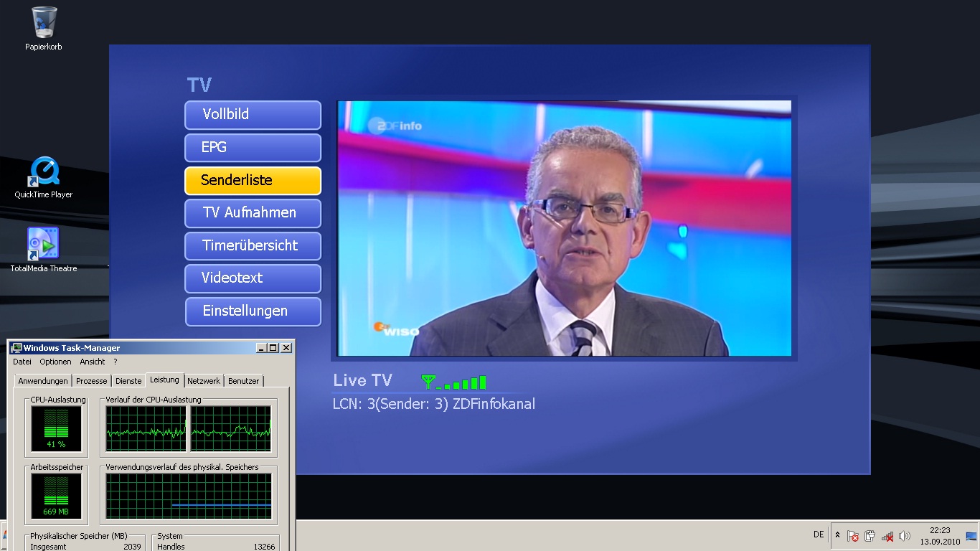
Task: Open the Ansicht menu in Task-Manager
Action: coord(93,362)
